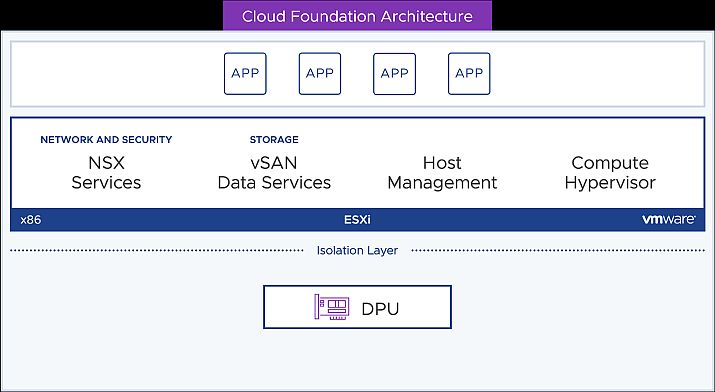Click the STORAGE heading

274,139
